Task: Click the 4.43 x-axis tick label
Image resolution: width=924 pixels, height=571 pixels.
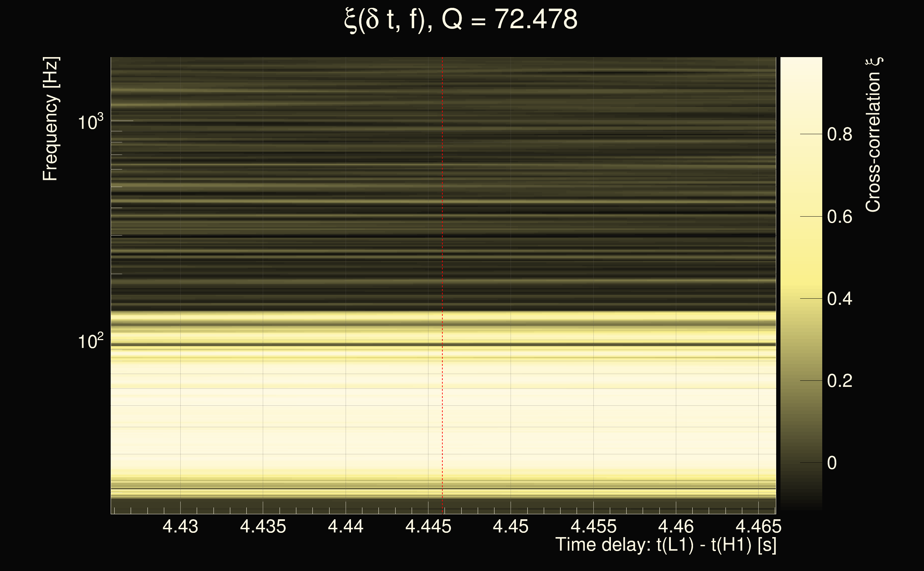Action: 180,526
